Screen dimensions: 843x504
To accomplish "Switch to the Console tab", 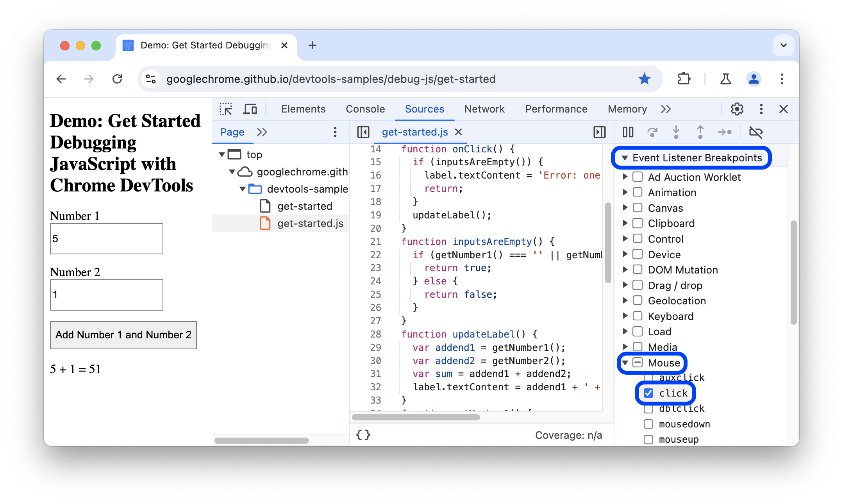I will click(365, 109).
